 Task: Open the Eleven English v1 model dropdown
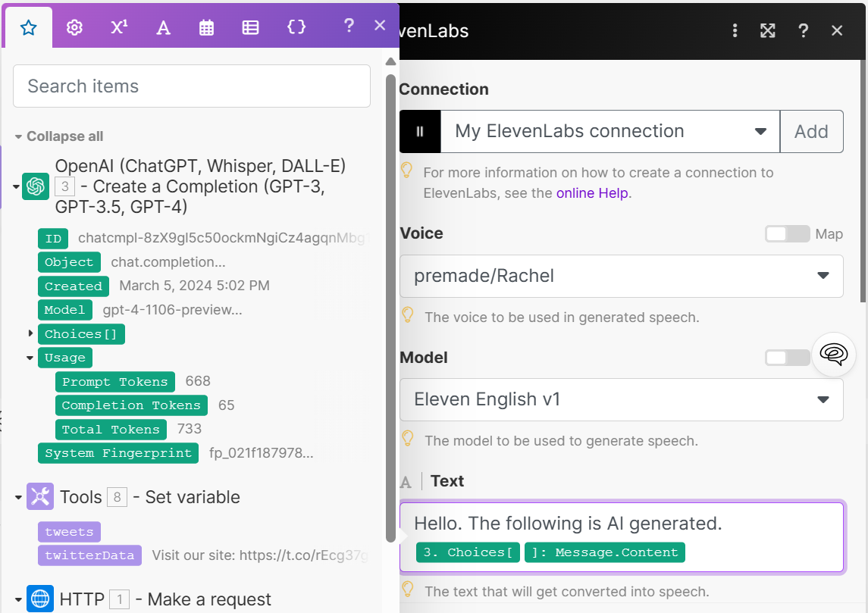coord(621,399)
